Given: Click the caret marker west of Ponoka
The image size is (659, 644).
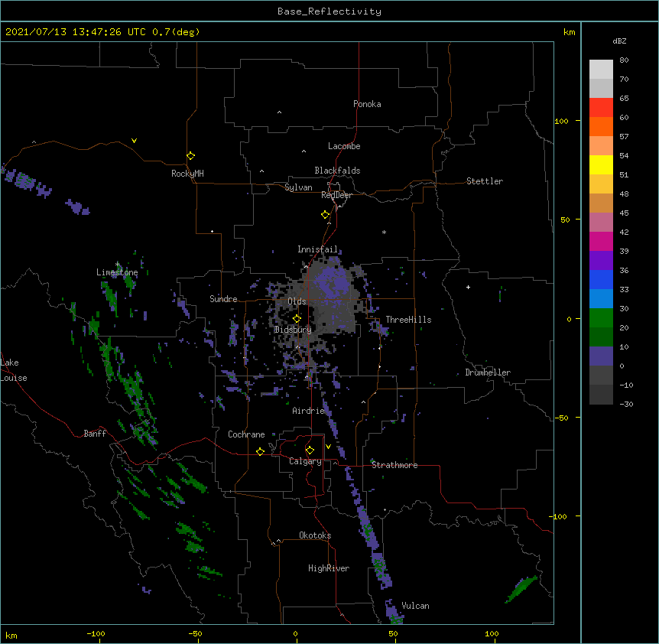Looking at the screenshot, I should click(279, 112).
